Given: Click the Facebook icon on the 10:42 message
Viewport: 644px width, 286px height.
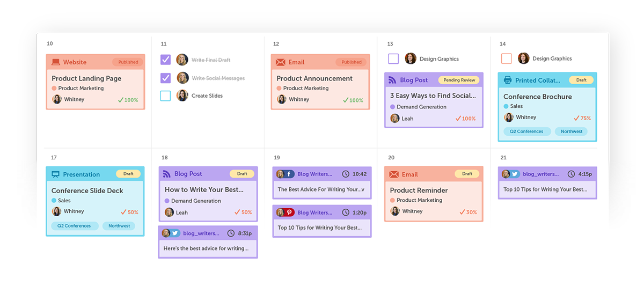Looking at the screenshot, I should [290, 174].
